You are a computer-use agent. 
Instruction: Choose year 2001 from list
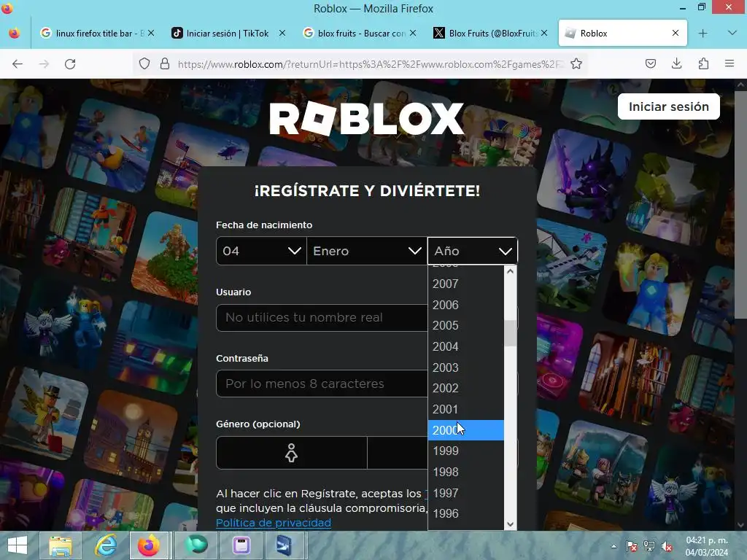pyautogui.click(x=465, y=409)
